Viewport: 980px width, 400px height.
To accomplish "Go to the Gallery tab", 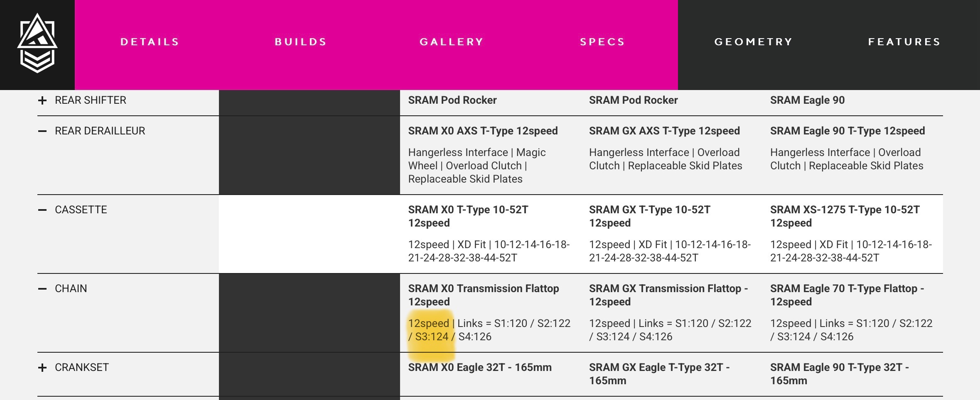I will (x=452, y=42).
